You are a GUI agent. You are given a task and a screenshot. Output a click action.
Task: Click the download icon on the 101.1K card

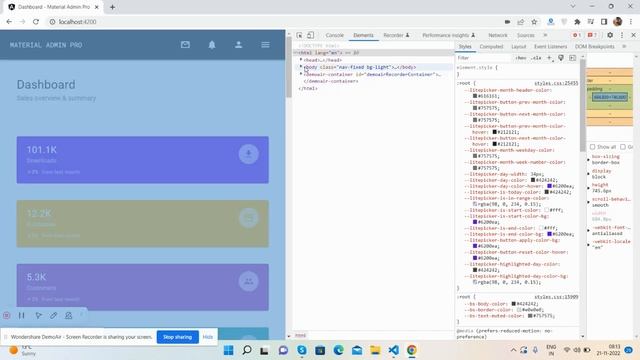click(x=249, y=154)
